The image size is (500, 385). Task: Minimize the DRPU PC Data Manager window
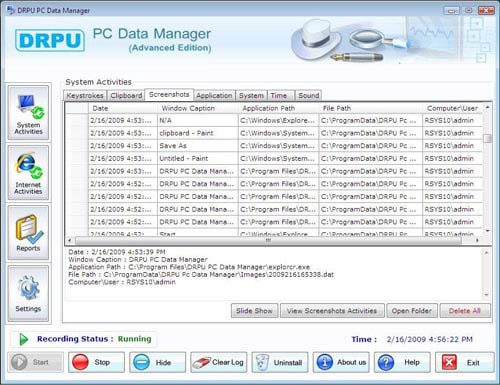[451, 11]
